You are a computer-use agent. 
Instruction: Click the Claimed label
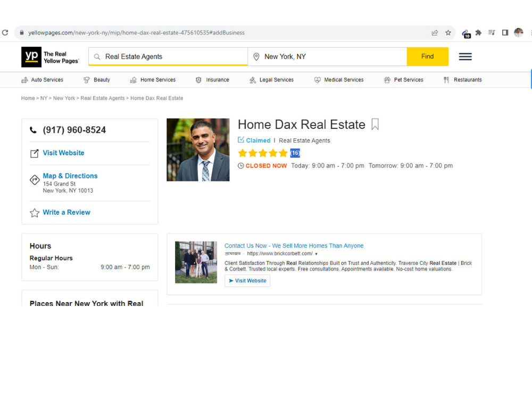(x=258, y=140)
